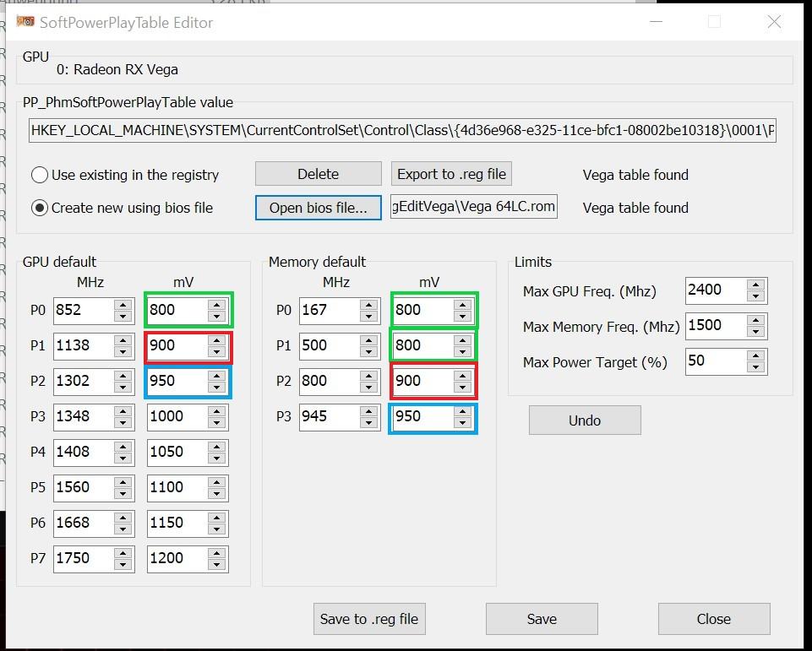This screenshot has height=651, width=812.
Task: Decrease GPU P4 MHz with down arrow
Action: 123,458
